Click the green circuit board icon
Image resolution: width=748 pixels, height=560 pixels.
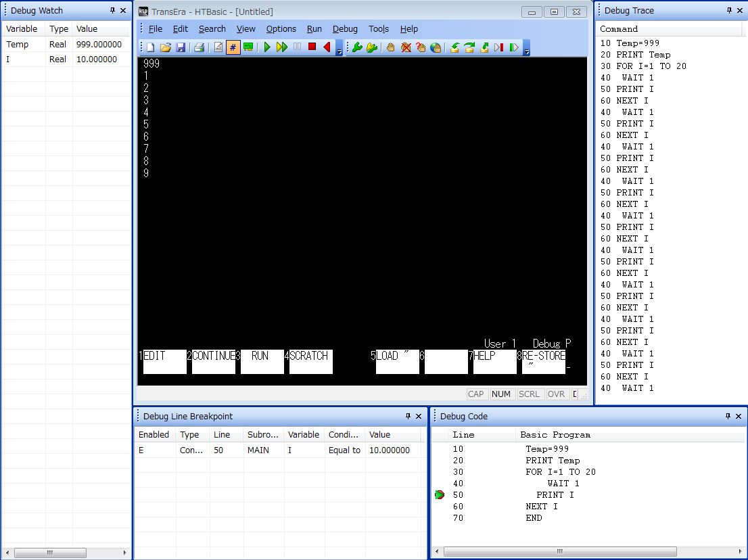[248, 47]
